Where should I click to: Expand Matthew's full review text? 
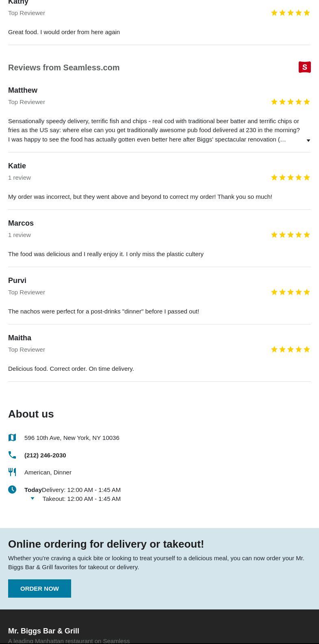click(x=308, y=140)
